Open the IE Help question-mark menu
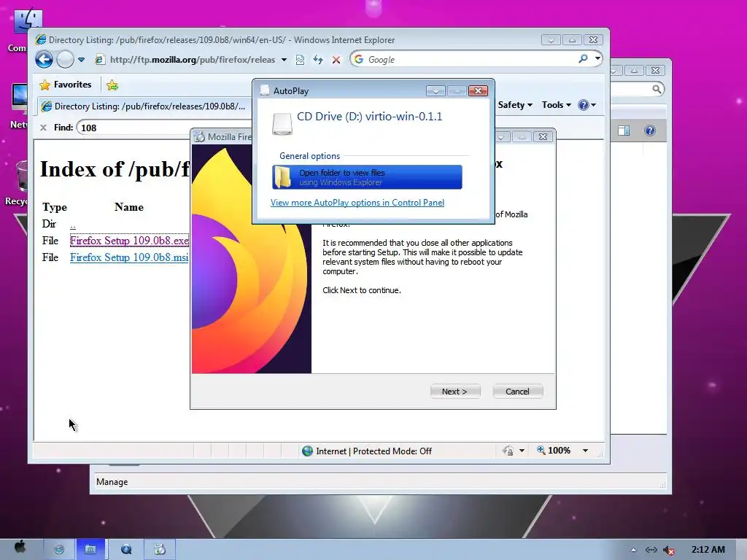 [587, 105]
